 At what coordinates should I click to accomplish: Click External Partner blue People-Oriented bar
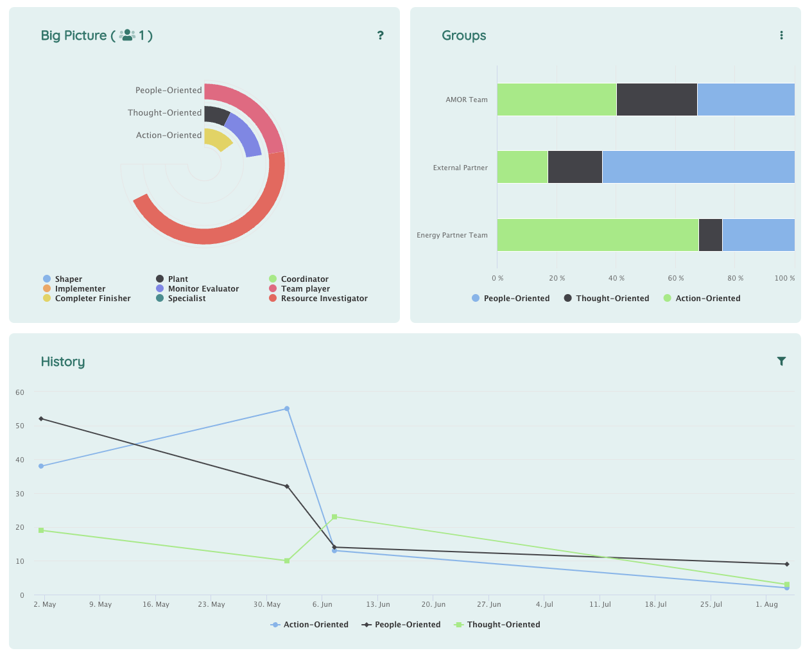(x=698, y=167)
